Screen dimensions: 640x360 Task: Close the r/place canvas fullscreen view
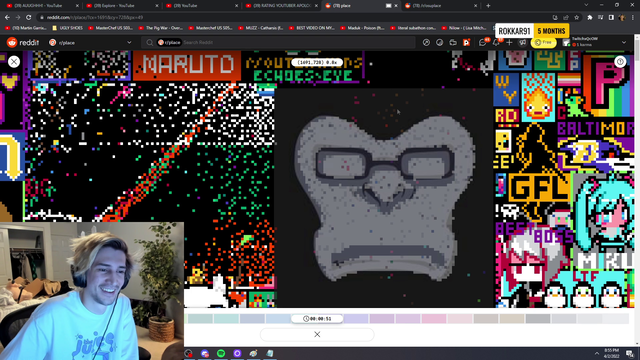[14, 62]
